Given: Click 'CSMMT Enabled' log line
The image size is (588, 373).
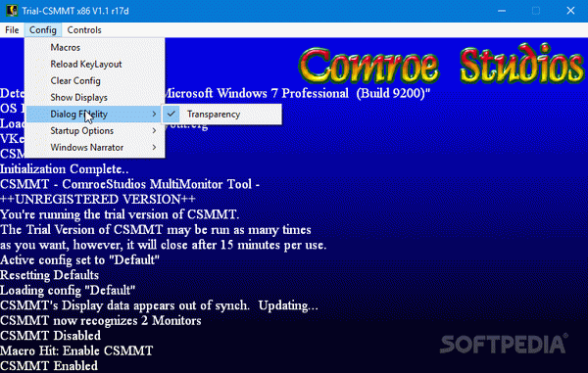Looking at the screenshot, I should (49, 366).
